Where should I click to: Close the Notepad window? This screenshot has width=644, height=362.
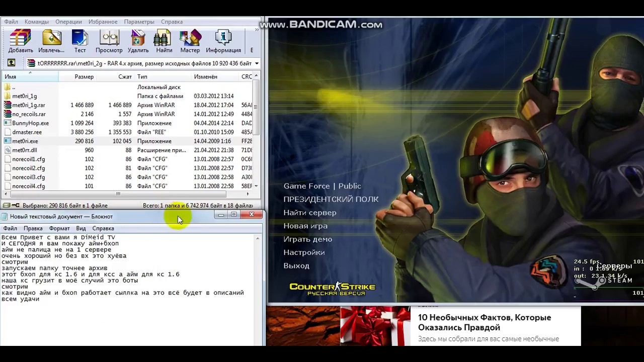(x=252, y=215)
